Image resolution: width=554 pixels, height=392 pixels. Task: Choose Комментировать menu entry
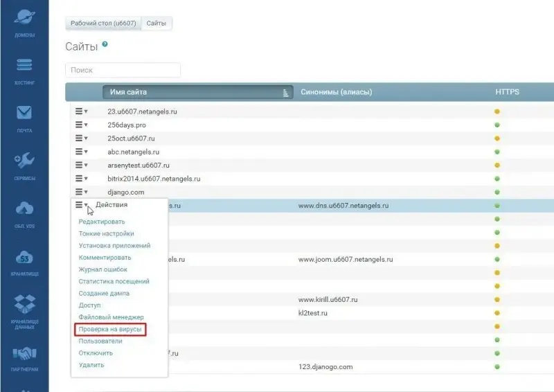pos(105,258)
